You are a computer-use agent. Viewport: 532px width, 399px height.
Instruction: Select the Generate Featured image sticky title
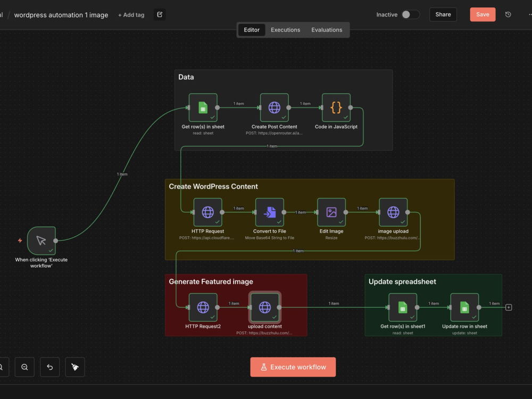coord(211,281)
